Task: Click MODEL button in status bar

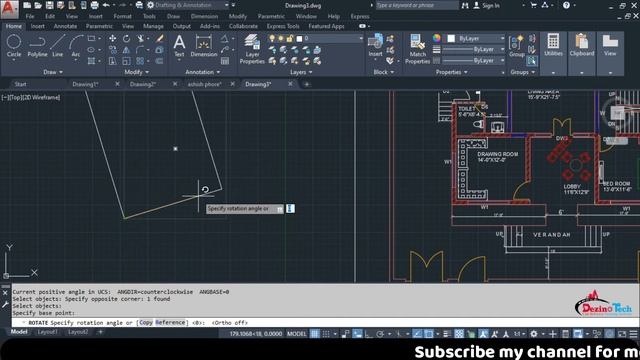Action: (x=296, y=334)
